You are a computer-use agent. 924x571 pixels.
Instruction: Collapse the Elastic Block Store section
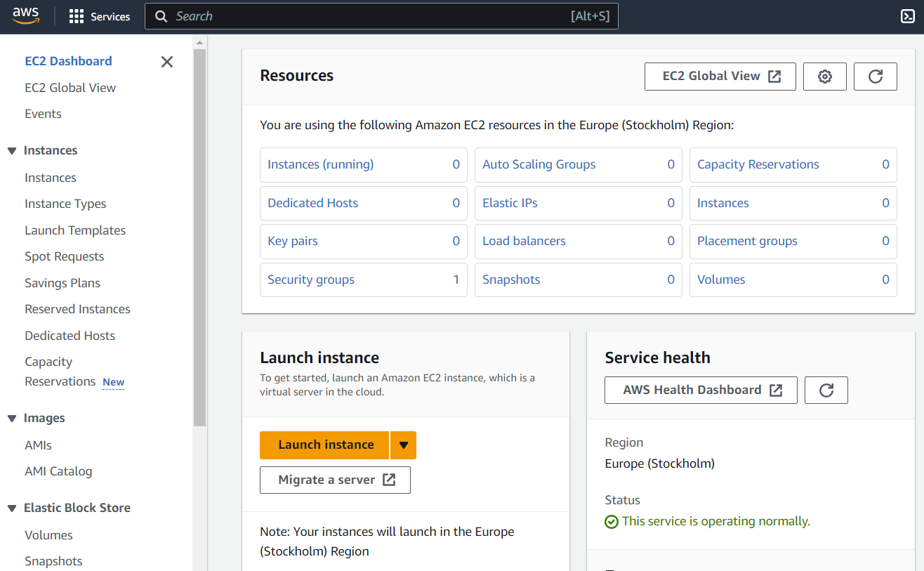coord(12,508)
